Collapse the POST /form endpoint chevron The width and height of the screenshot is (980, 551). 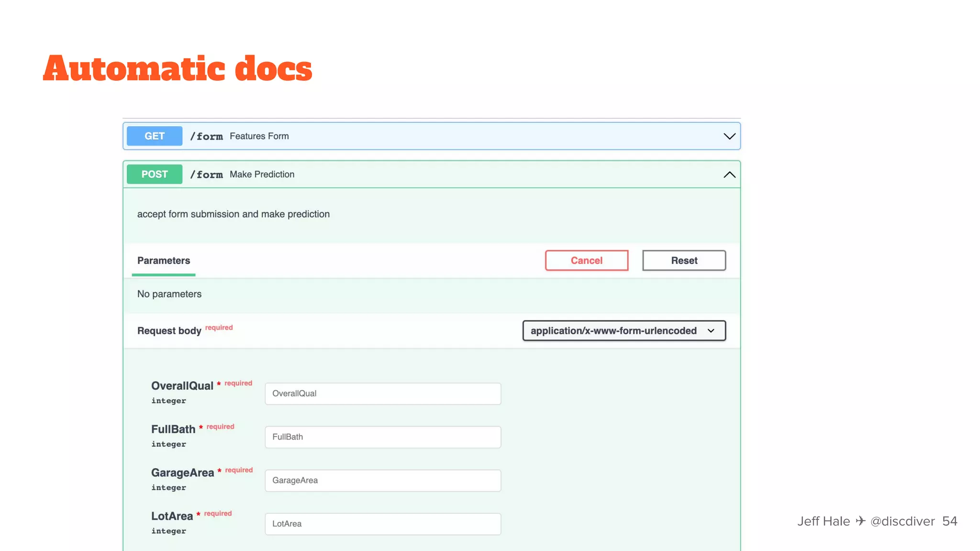click(729, 175)
